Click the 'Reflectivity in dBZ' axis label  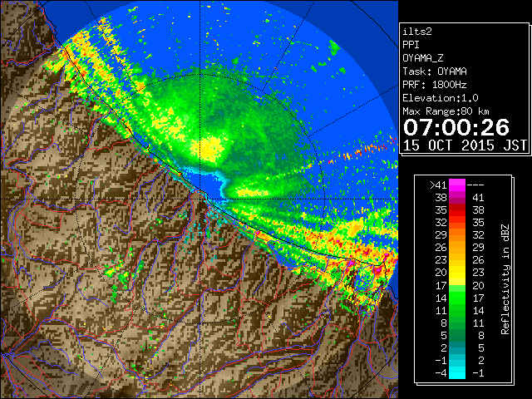pyautogui.click(x=505, y=279)
